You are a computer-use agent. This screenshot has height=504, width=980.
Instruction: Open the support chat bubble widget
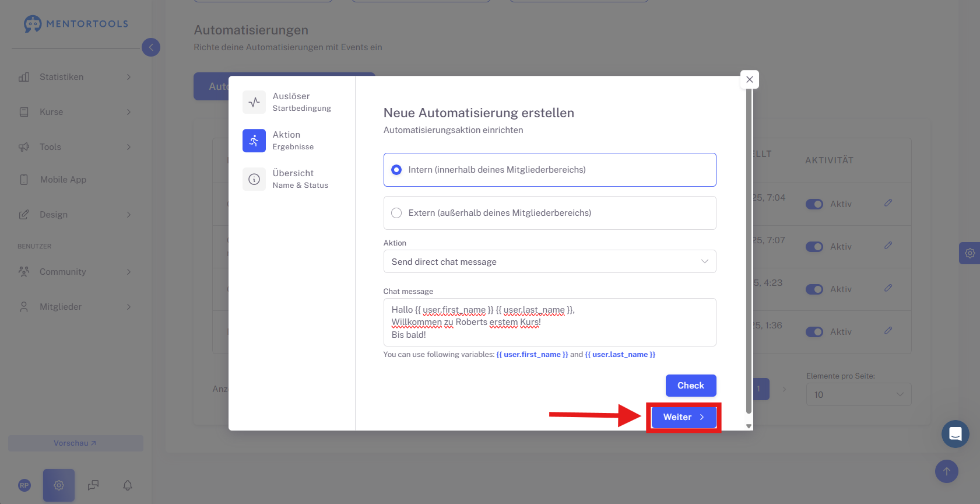(x=956, y=434)
